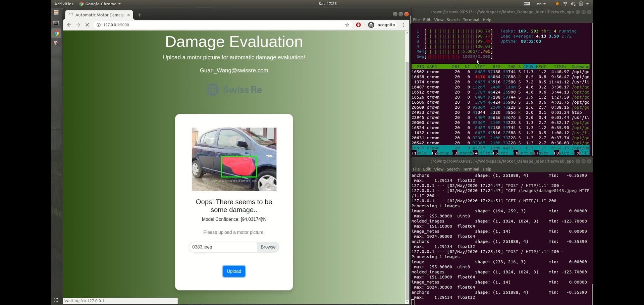Click F6 SortBy in htop footer

(523, 153)
